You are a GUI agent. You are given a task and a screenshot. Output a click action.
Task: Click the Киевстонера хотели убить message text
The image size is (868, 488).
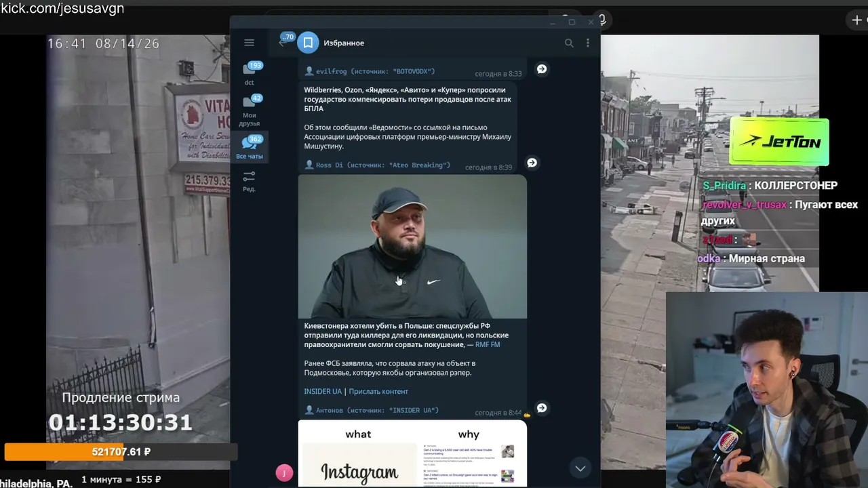406,335
